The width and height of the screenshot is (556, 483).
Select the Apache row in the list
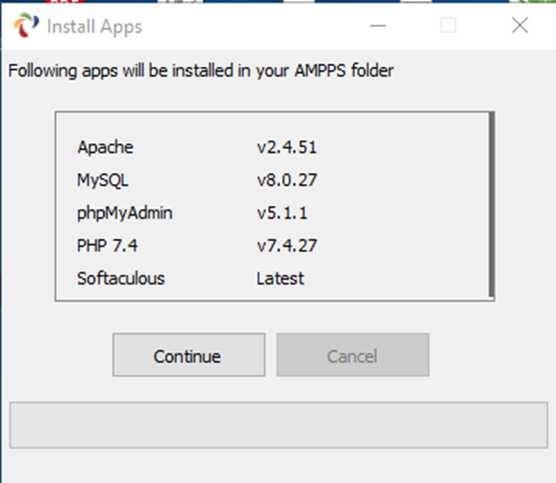(105, 147)
